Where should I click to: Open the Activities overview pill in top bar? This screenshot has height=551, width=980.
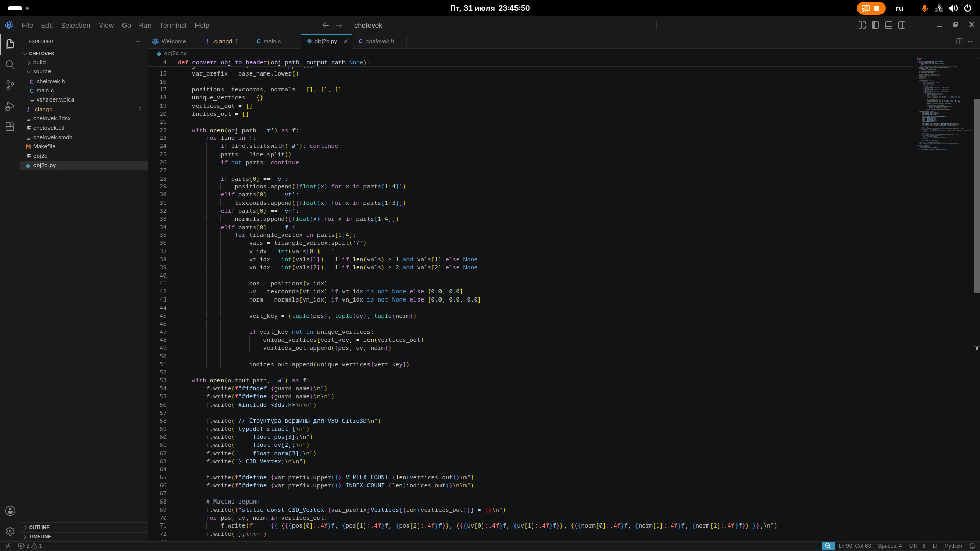coord(18,8)
